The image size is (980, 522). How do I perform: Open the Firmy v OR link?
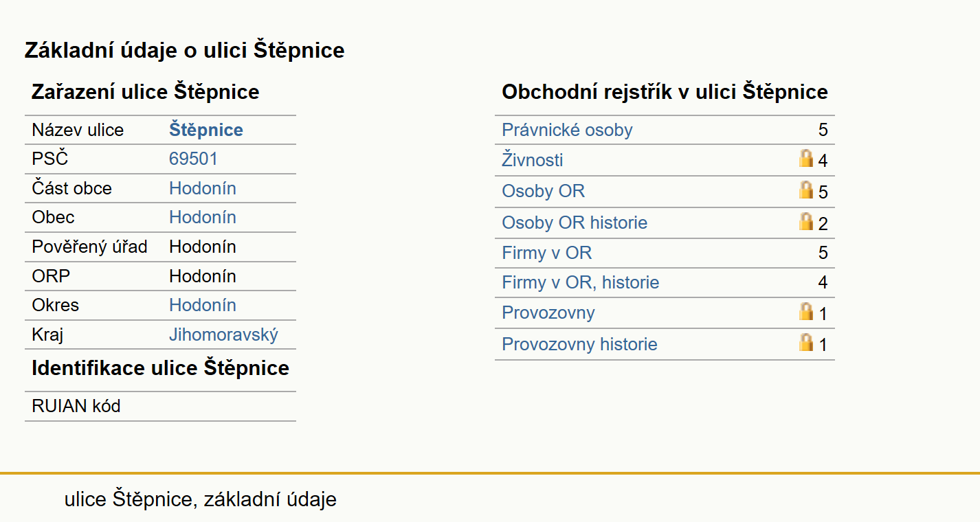pyautogui.click(x=546, y=253)
